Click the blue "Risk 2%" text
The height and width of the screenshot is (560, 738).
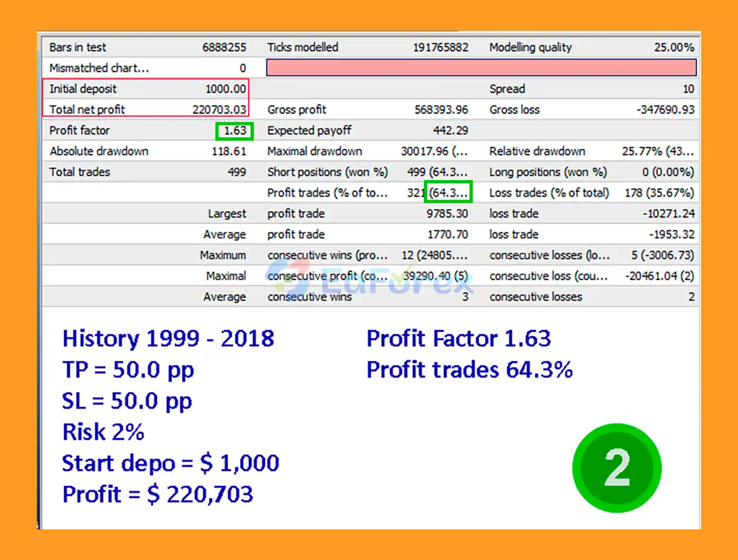point(103,432)
